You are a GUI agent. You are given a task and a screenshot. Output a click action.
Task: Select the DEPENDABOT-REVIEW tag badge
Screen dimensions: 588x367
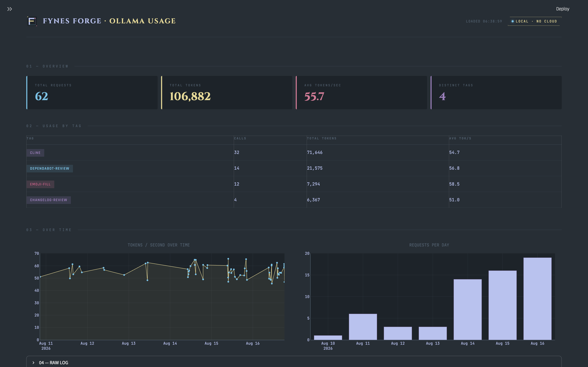pyautogui.click(x=49, y=168)
